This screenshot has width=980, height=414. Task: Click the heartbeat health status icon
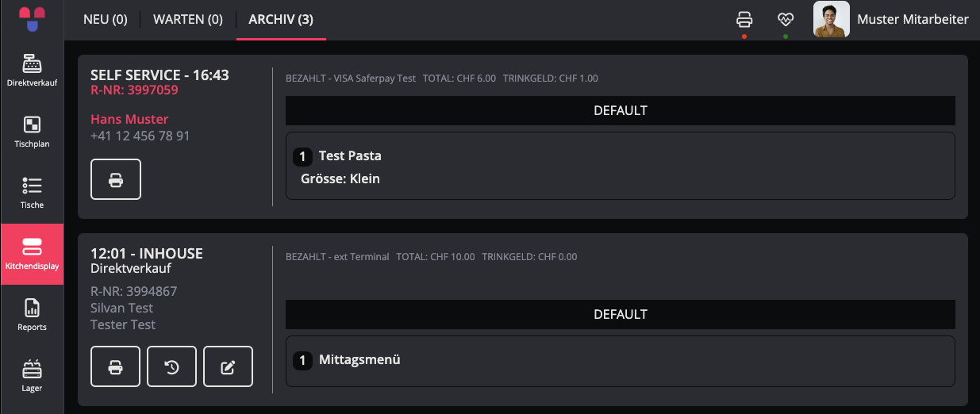click(786, 19)
